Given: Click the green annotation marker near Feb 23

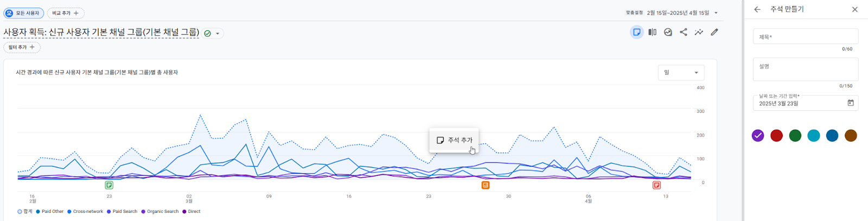Looking at the screenshot, I should pos(109,185).
